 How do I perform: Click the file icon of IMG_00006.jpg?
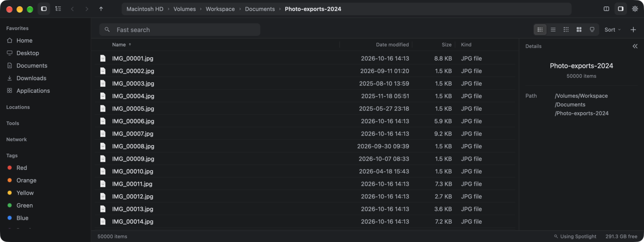click(103, 121)
